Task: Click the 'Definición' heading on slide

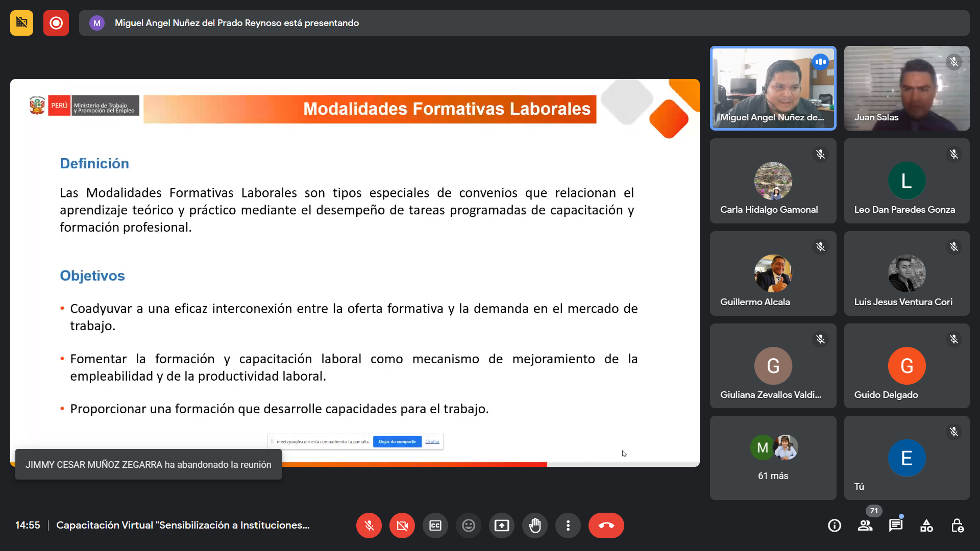Action: pos(94,163)
